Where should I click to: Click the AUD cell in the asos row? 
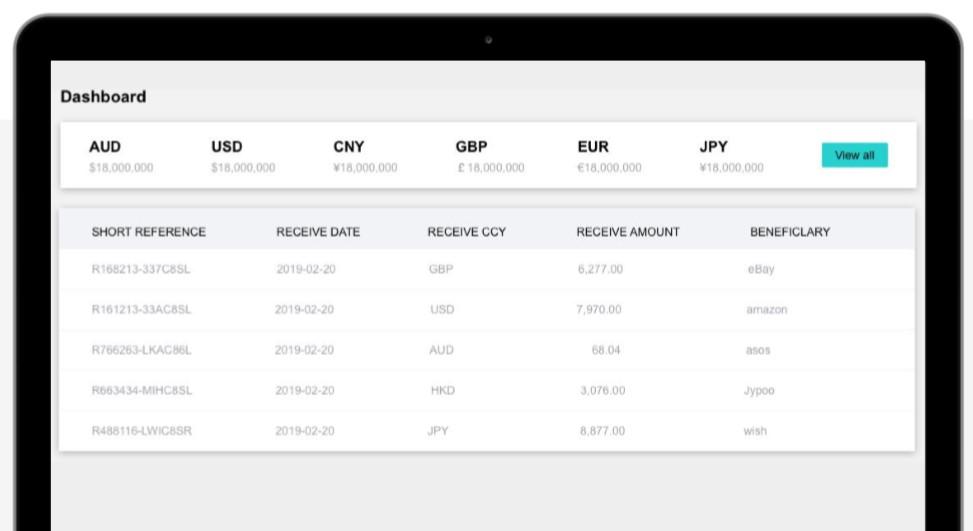click(441, 350)
